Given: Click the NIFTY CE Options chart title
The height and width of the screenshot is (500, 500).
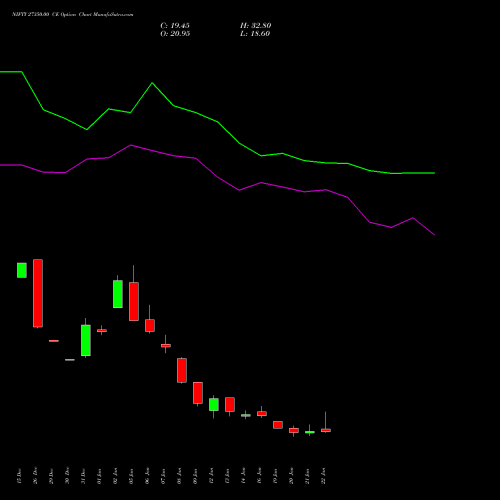Looking at the screenshot, I should [x=72, y=15].
